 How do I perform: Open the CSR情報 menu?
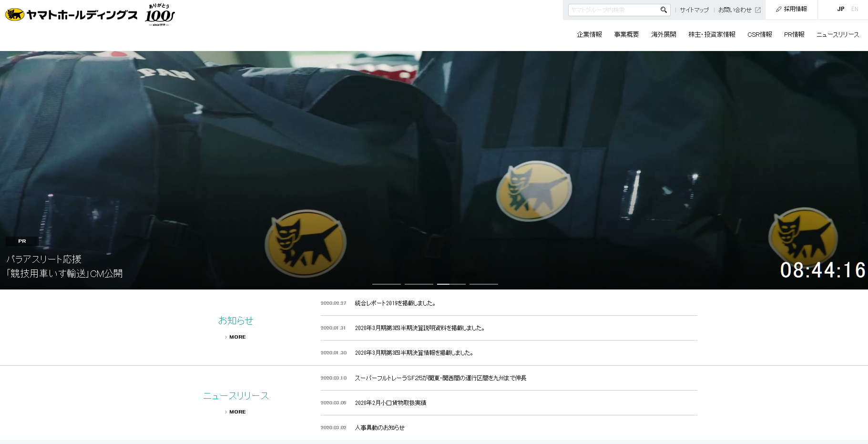759,34
